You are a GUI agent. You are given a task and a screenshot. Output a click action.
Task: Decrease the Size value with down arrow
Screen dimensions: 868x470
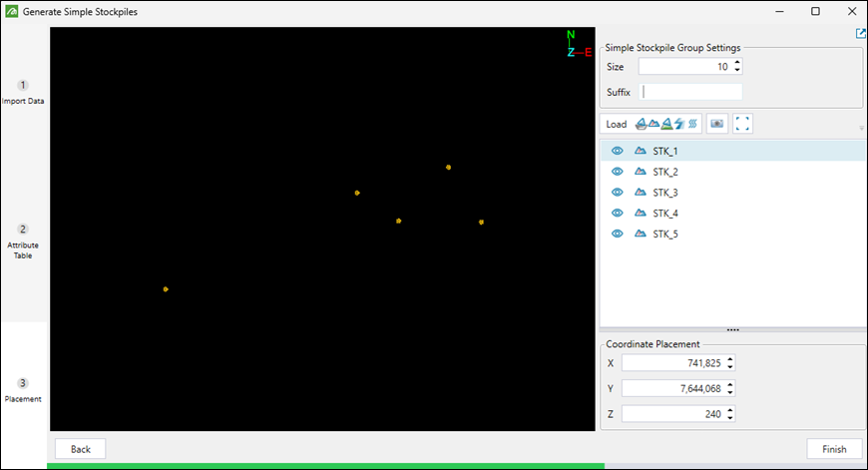pos(737,70)
